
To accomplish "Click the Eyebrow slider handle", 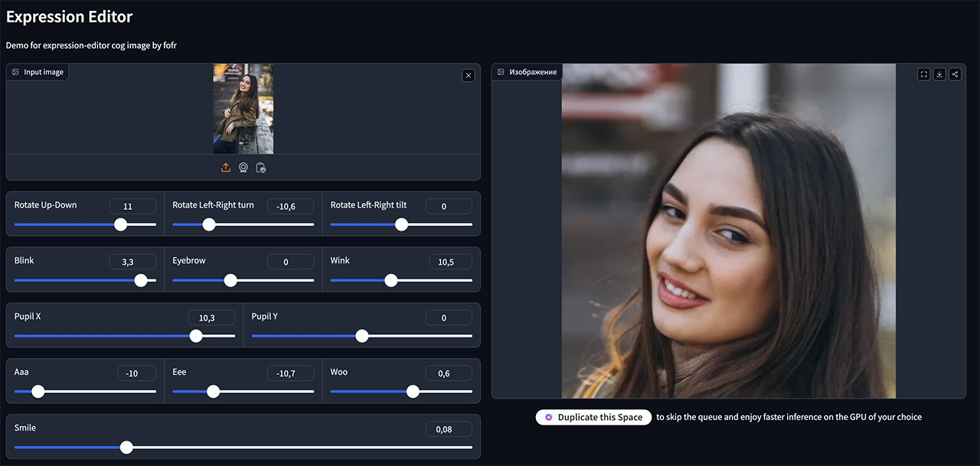I will [230, 281].
